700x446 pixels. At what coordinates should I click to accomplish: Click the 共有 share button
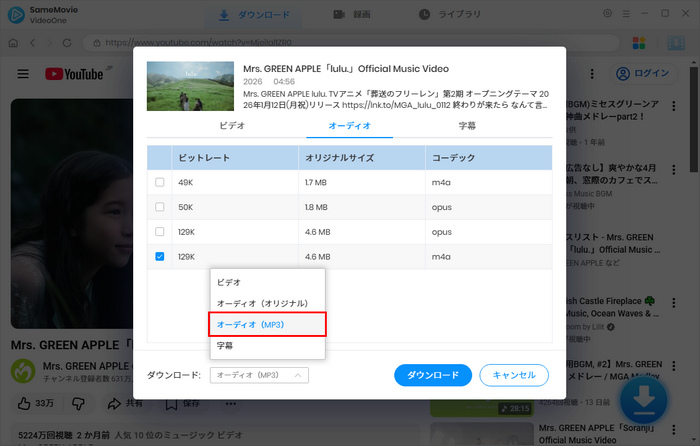click(125, 404)
